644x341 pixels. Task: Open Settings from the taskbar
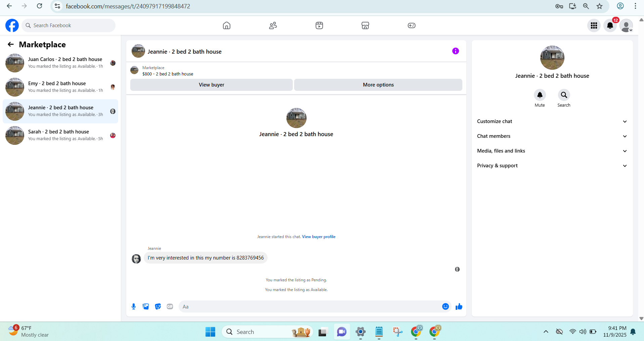click(360, 332)
